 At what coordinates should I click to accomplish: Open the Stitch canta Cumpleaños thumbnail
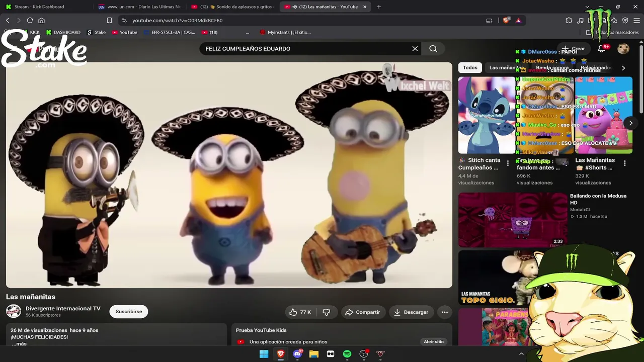tap(487, 115)
